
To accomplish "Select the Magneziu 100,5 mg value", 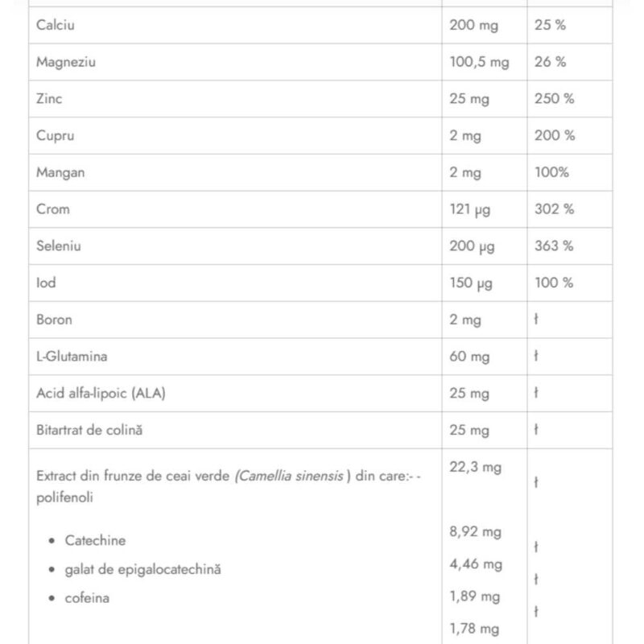I will [x=479, y=62].
